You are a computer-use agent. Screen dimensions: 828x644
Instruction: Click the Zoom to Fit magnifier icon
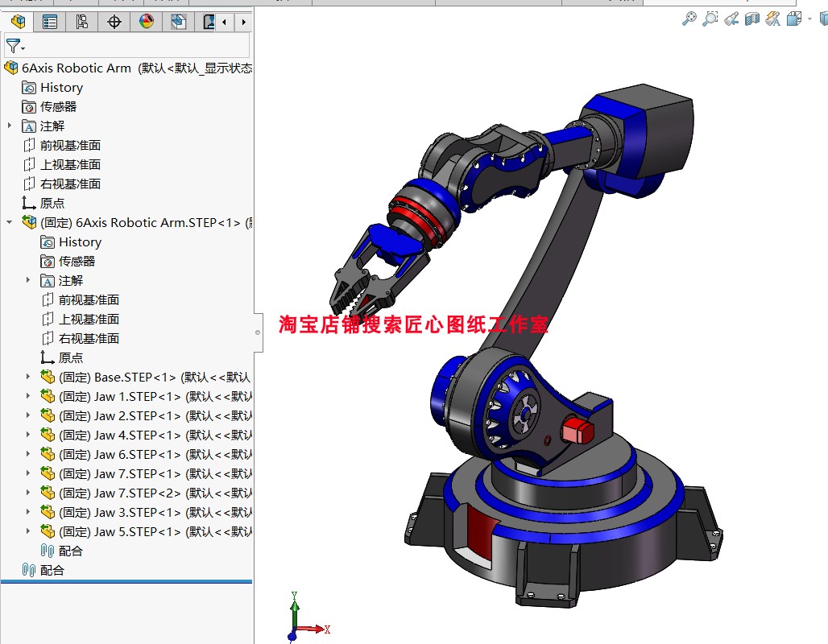pyautogui.click(x=689, y=19)
